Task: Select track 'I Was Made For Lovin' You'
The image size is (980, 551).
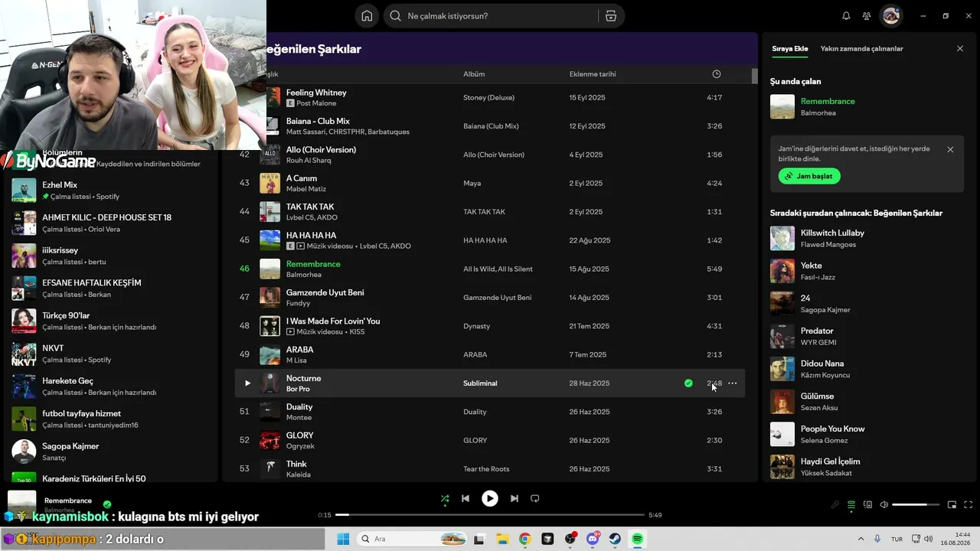Action: click(490, 326)
